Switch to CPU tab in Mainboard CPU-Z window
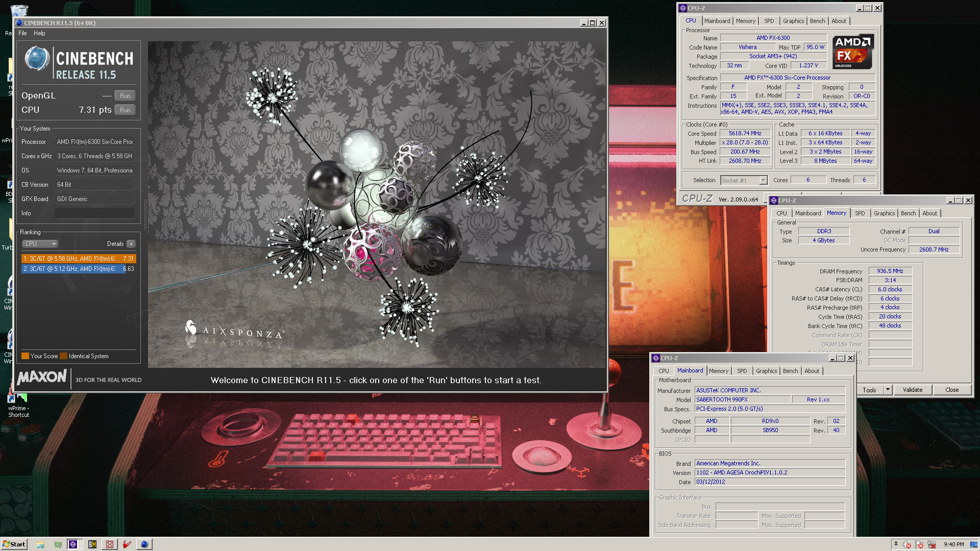This screenshot has width=980, height=551. [664, 371]
